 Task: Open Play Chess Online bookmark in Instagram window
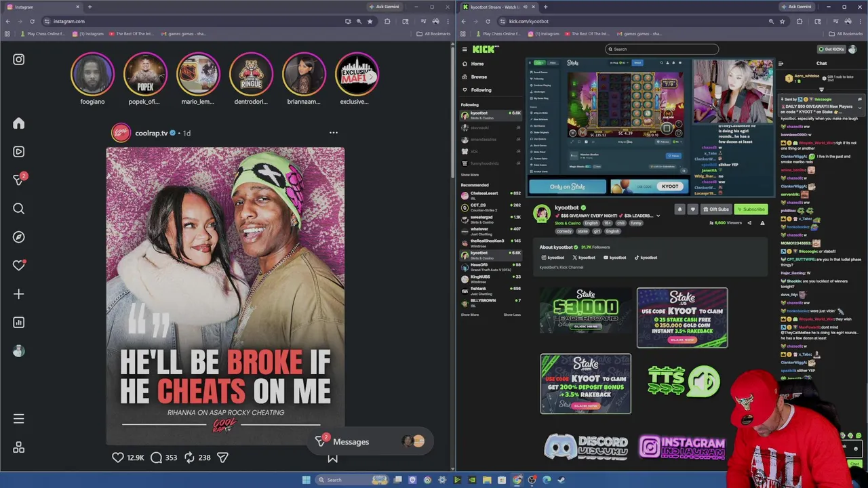point(43,34)
